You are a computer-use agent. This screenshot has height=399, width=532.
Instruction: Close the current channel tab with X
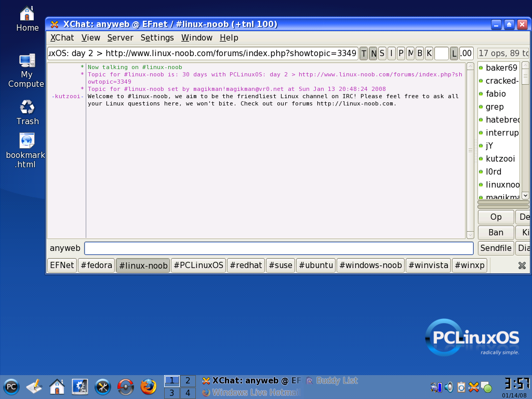tap(522, 265)
